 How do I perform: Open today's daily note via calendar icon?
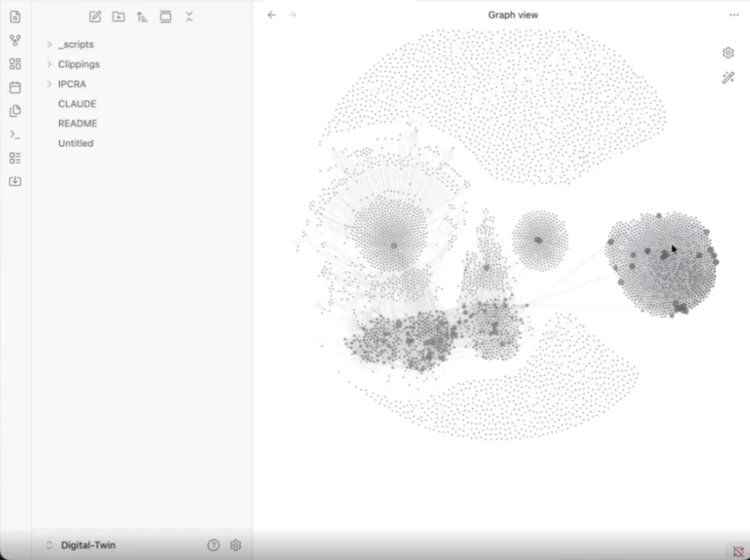15,87
